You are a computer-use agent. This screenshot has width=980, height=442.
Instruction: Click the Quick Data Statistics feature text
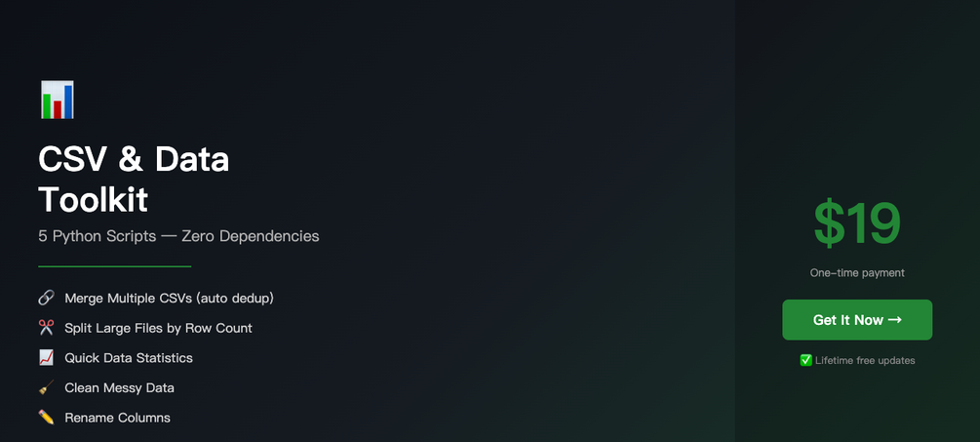[x=129, y=358]
